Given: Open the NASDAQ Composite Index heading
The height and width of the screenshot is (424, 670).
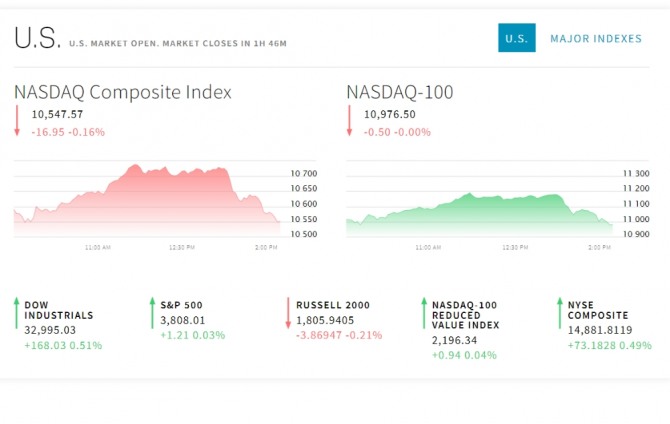Looking at the screenshot, I should (x=123, y=92).
